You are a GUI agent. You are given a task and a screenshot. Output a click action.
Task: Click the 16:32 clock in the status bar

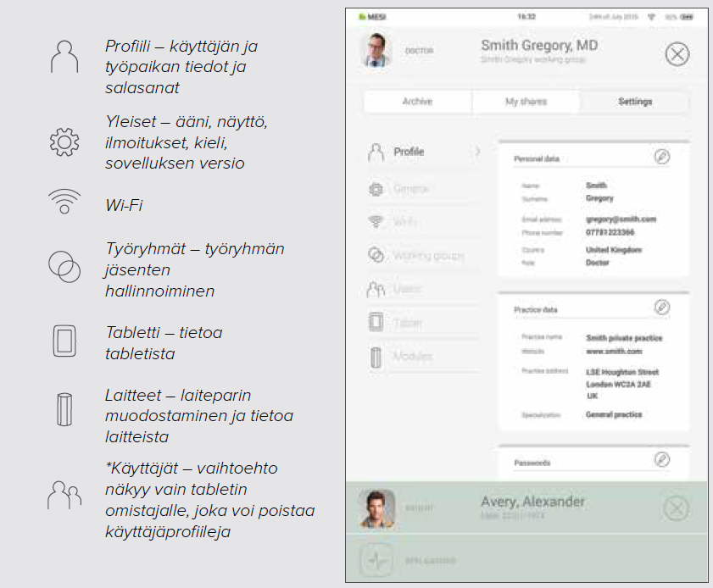(526, 17)
